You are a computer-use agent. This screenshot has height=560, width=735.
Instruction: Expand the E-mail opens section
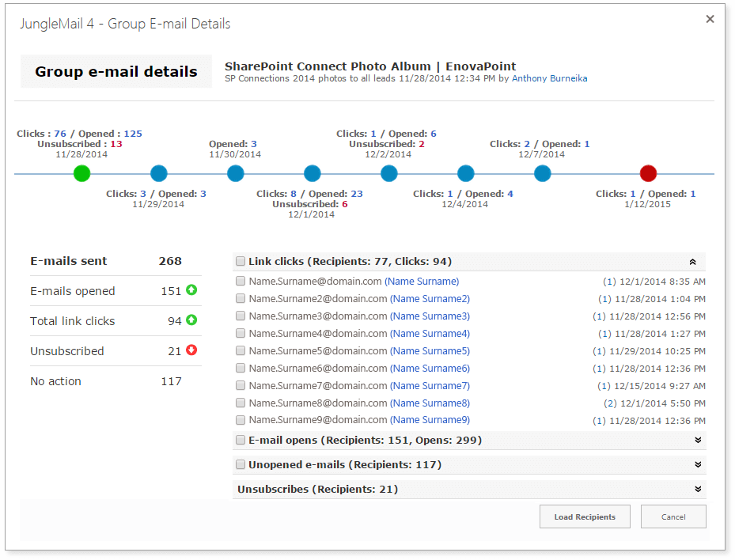point(697,440)
